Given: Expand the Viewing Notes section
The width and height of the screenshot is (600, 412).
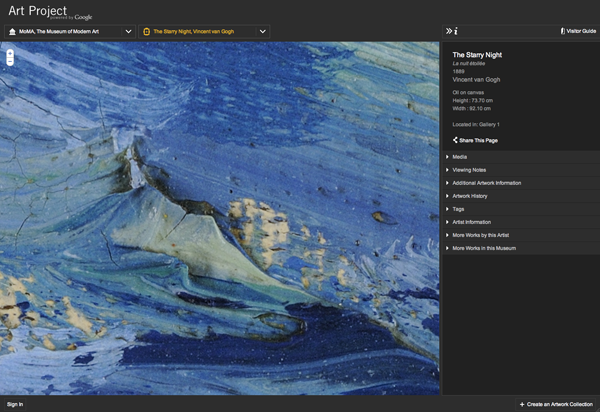Looking at the screenshot, I should point(521,170).
